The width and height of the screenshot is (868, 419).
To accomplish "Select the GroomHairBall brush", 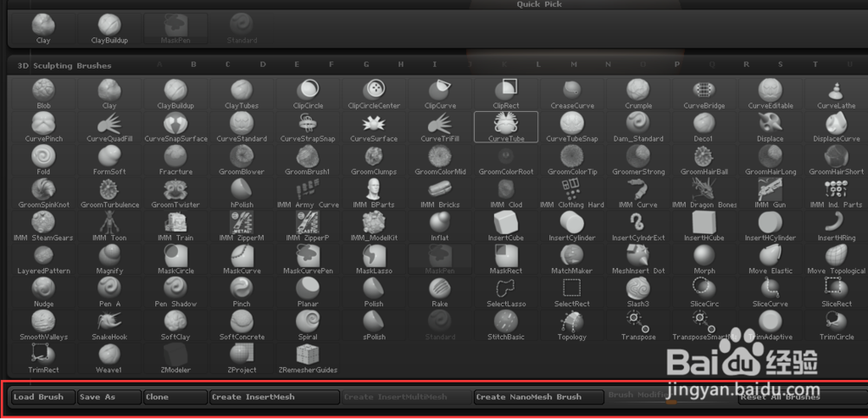I will pos(704,160).
